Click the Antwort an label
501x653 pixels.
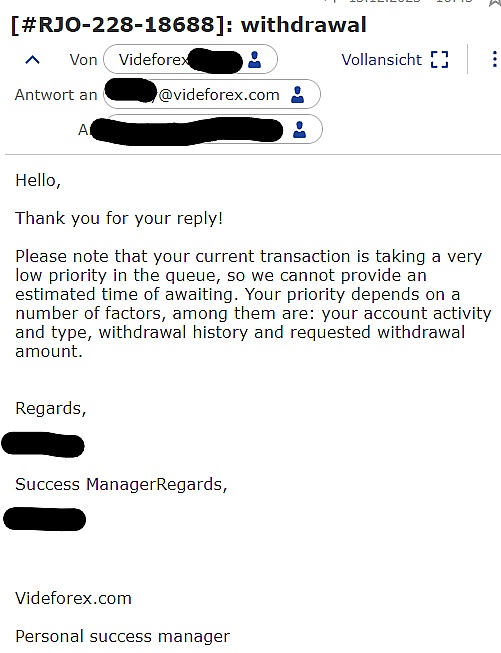click(56, 95)
